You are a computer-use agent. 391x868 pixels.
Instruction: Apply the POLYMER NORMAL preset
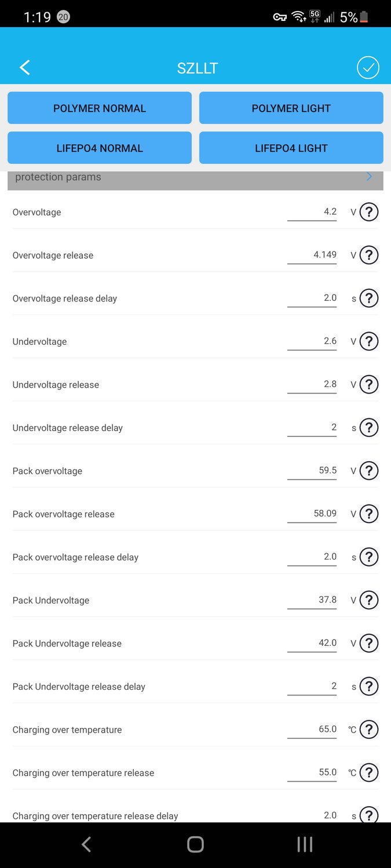click(x=100, y=108)
